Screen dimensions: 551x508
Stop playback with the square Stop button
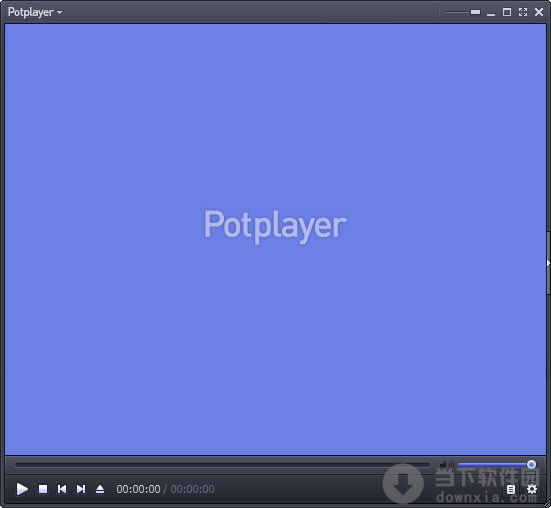tap(43, 489)
